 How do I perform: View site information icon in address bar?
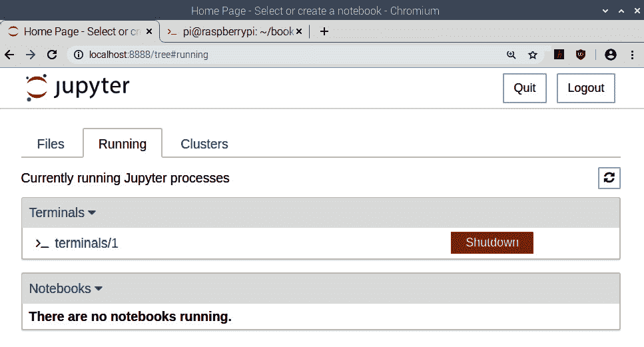(79, 55)
